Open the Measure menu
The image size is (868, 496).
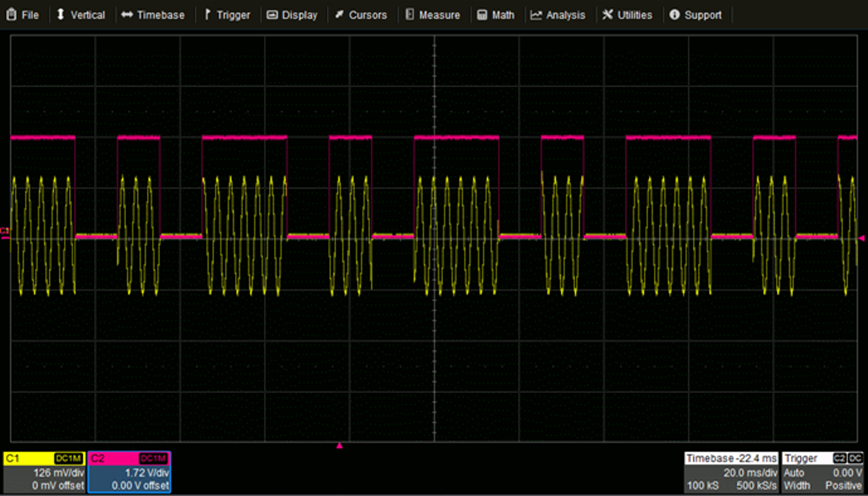pyautogui.click(x=439, y=15)
